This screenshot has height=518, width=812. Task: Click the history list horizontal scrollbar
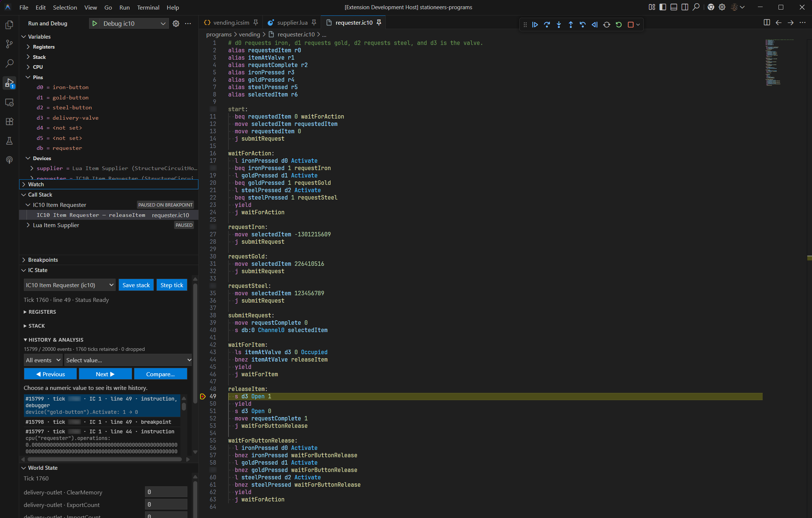pos(105,459)
